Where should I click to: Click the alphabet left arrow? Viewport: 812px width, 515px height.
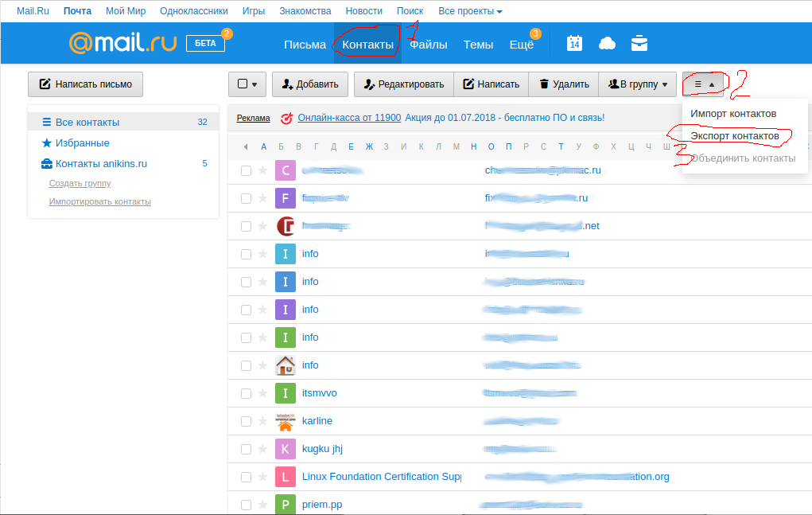[246, 147]
